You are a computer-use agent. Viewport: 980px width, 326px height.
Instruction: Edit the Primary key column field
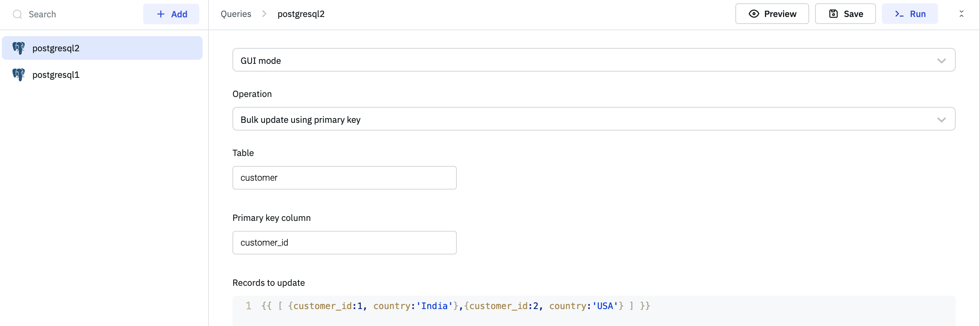click(344, 243)
